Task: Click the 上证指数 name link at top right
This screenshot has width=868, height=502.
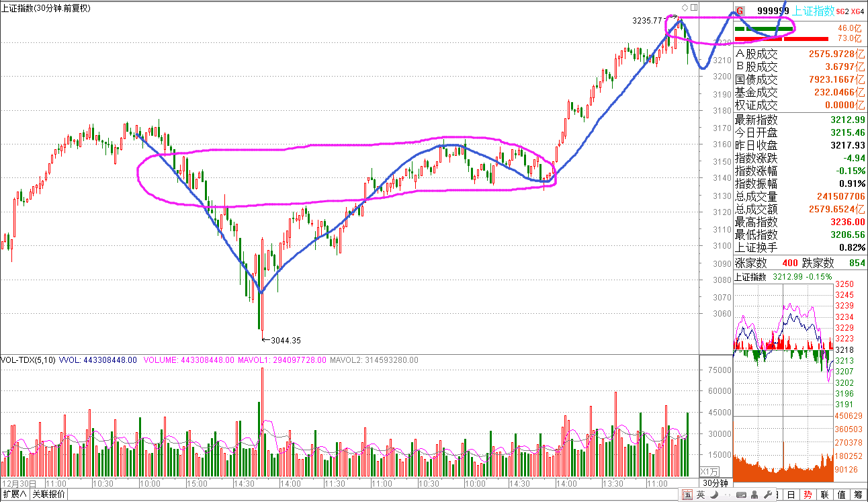Action: [x=814, y=11]
